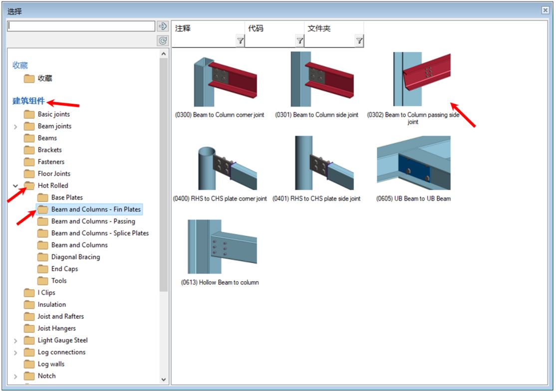The height and width of the screenshot is (392, 556).
Task: Select (0605) UB Beam to UB Beam thumbnail
Action: click(x=413, y=163)
